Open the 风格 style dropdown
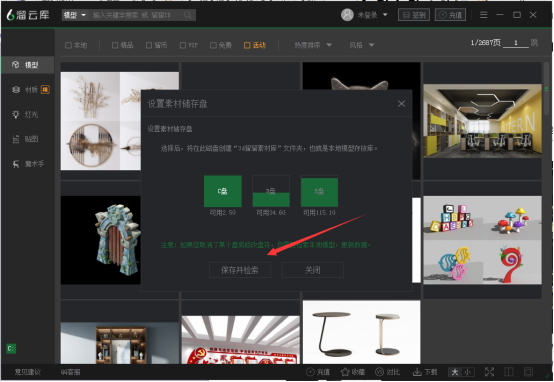 pos(361,45)
